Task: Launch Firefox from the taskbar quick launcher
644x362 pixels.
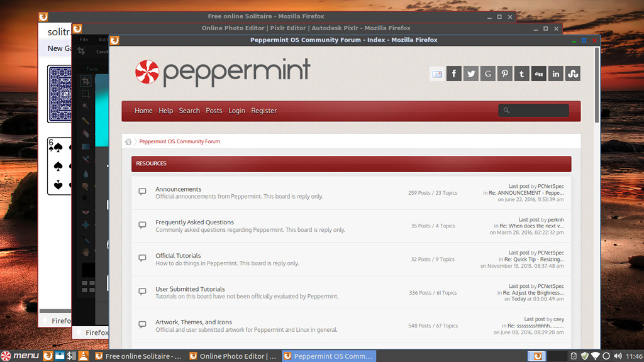Action: click(x=48, y=356)
